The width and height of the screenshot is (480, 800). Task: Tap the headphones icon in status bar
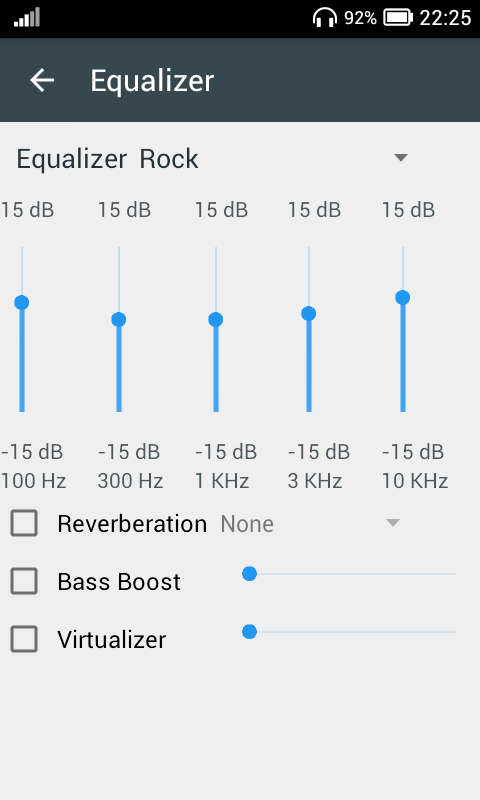325,17
